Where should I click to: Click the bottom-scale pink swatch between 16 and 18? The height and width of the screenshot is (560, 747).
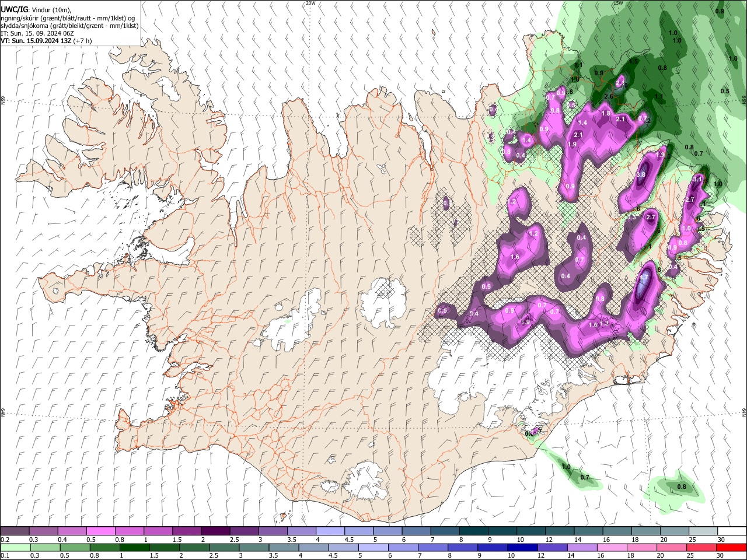tap(612, 548)
